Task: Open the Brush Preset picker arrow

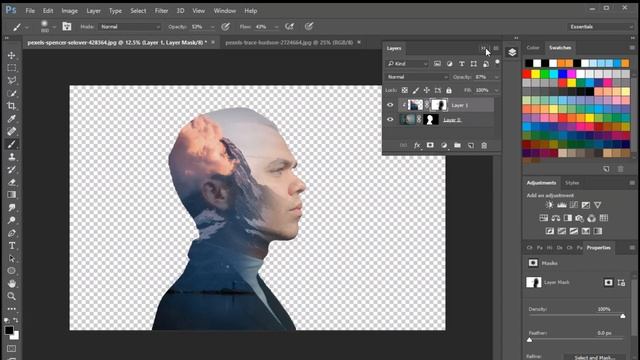Action: [54, 27]
